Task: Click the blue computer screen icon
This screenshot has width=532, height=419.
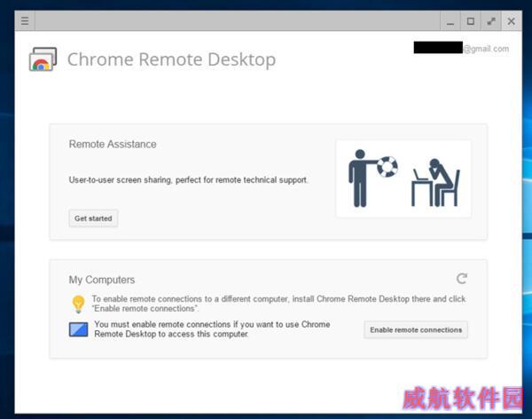Action: point(78,329)
